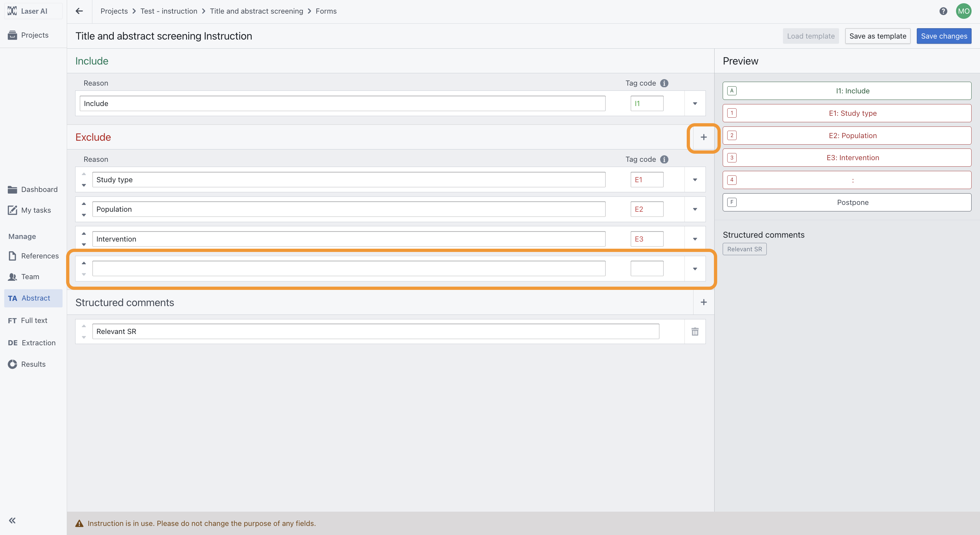The image size is (980, 535).
Task: Click the Save changes button
Action: [x=943, y=36]
